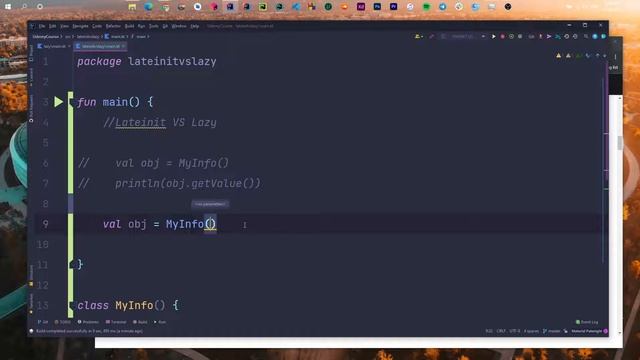This screenshot has width=640, height=360.
Task: Select the lateinitvslazy main.kt editor tab
Action: (100, 47)
